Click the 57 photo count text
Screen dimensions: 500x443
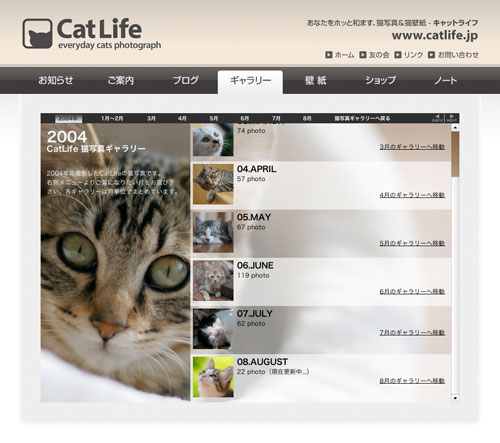(251, 179)
